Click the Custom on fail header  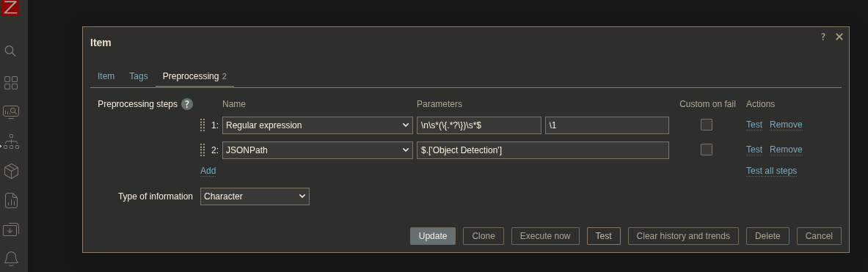point(707,104)
